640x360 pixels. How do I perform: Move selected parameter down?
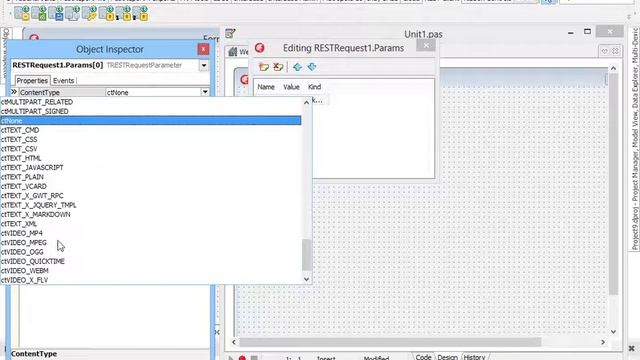[312, 67]
